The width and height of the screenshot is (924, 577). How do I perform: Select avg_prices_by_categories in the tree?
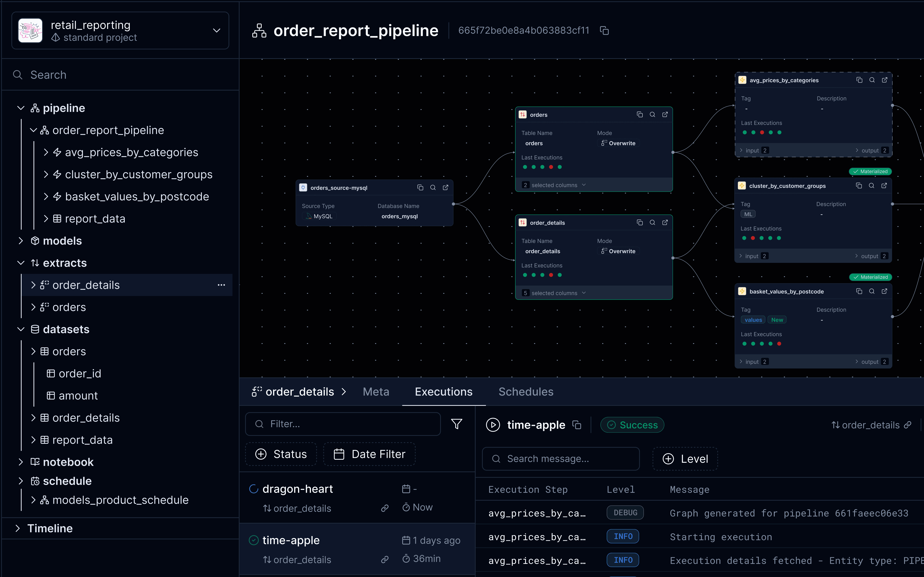point(132,152)
